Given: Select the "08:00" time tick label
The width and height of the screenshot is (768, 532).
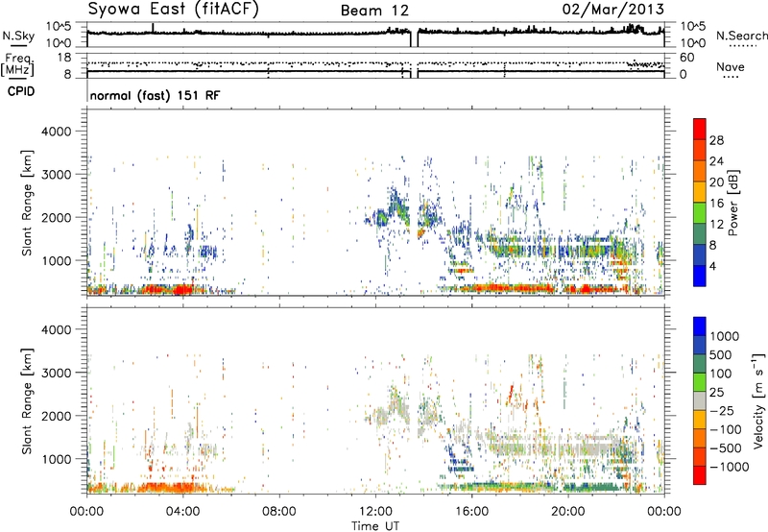Looking at the screenshot, I should pos(278,512).
